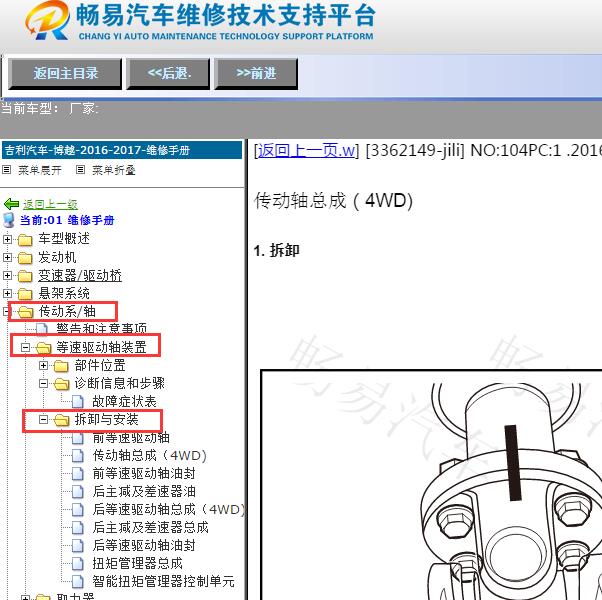Screen dimensions: 602x600
Task: Expand the 车型概述 tree node
Action: pos(7,240)
